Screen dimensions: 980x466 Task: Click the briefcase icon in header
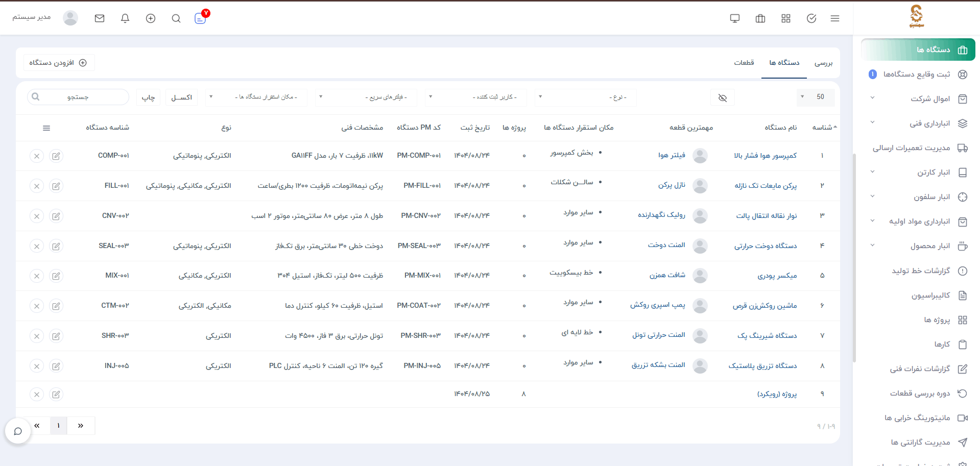(x=760, y=18)
